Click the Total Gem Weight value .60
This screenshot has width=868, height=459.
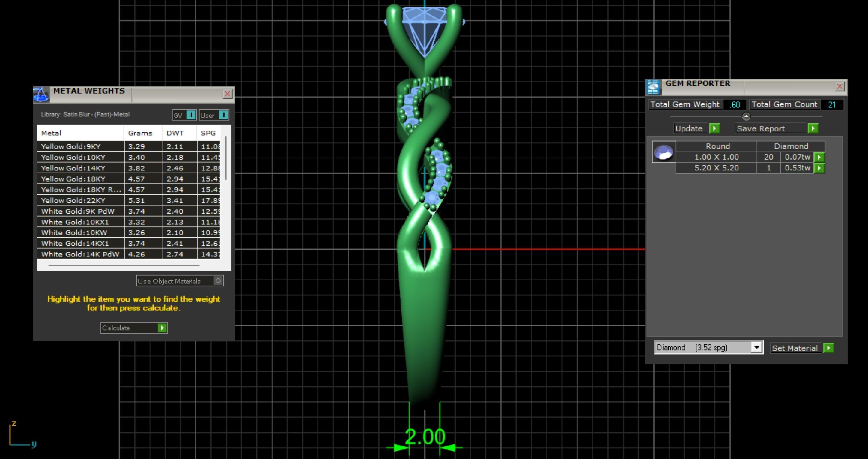[735, 104]
